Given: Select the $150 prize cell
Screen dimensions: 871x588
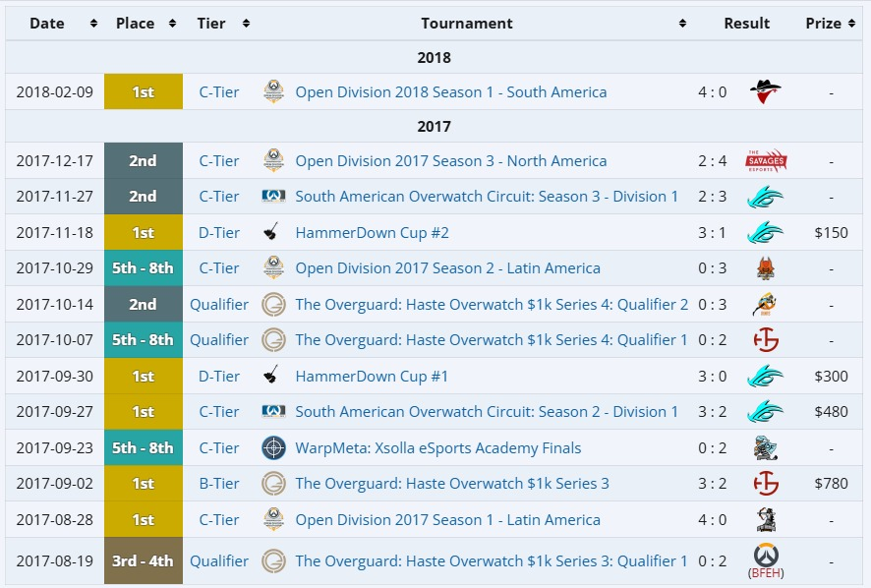Looking at the screenshot, I should tap(831, 232).
